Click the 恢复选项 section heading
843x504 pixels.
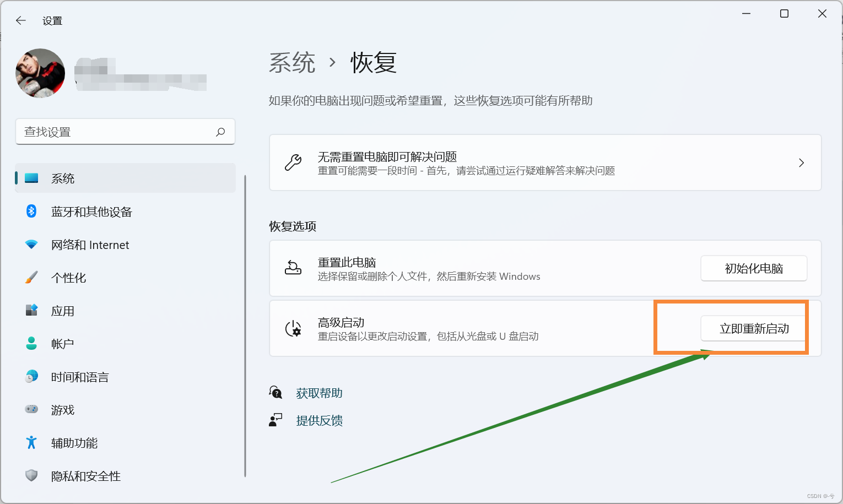[293, 226]
